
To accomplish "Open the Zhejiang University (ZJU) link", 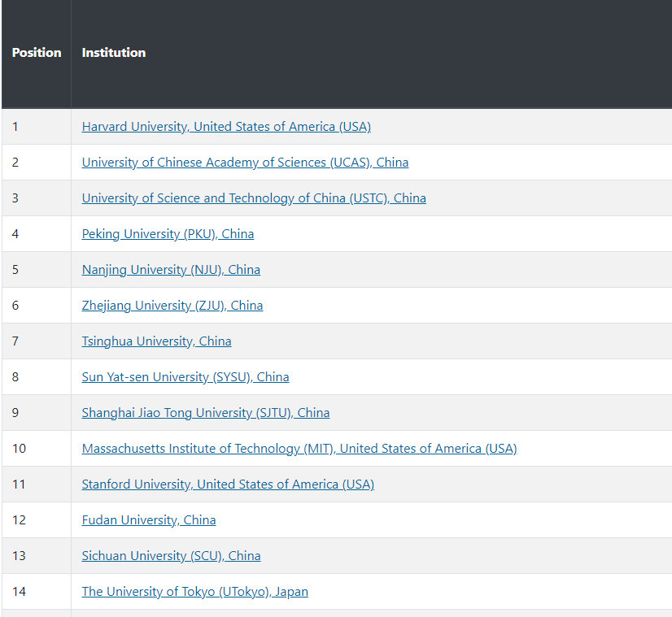I will 172,306.
